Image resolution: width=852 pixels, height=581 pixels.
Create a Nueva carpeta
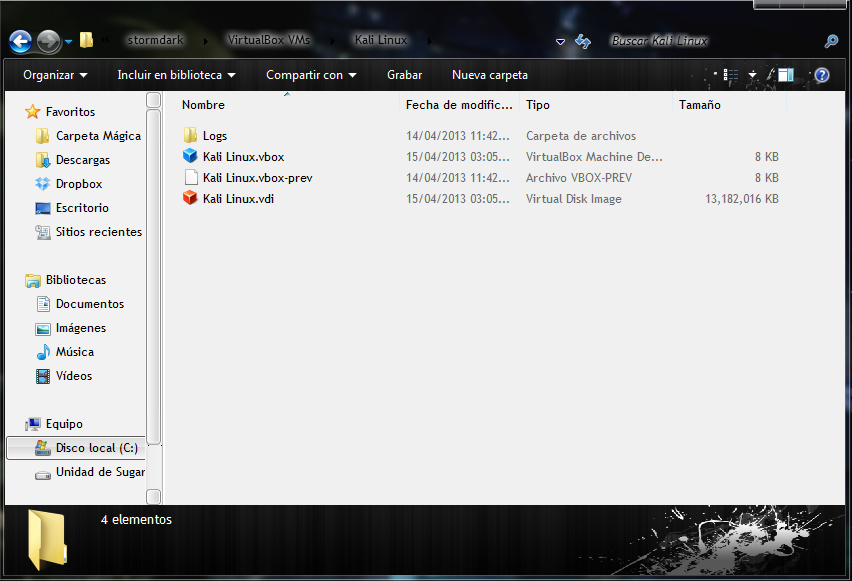pyautogui.click(x=490, y=75)
